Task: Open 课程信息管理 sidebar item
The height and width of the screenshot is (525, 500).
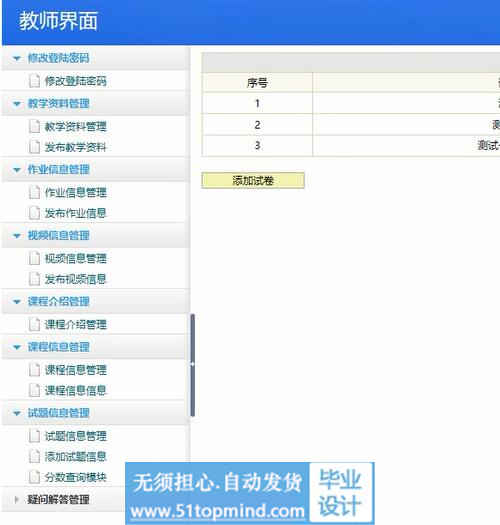Action: click(x=75, y=370)
